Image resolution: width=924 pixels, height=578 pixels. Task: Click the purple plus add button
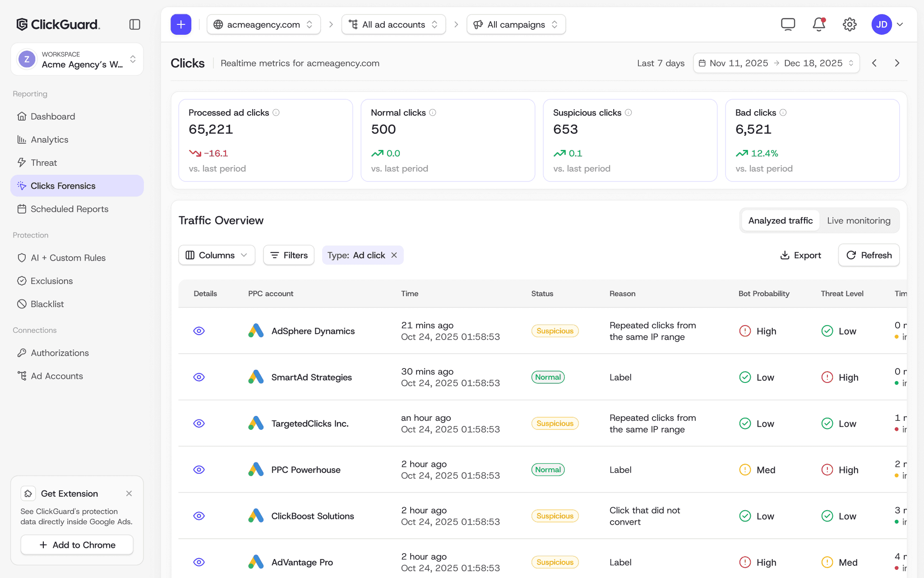coord(181,24)
